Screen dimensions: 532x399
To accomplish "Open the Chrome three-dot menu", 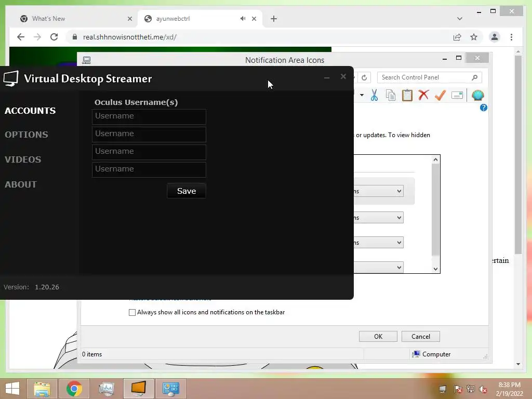I will (511, 37).
